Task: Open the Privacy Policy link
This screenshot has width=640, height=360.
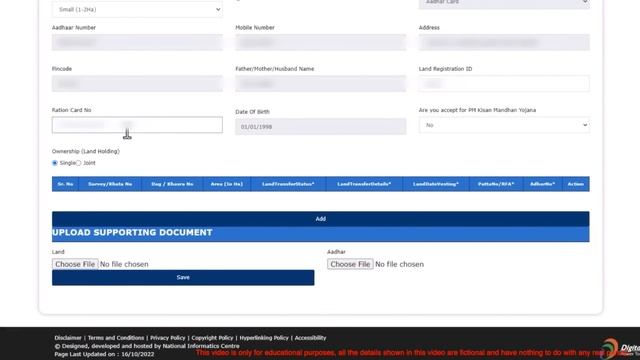Action: (x=167, y=338)
